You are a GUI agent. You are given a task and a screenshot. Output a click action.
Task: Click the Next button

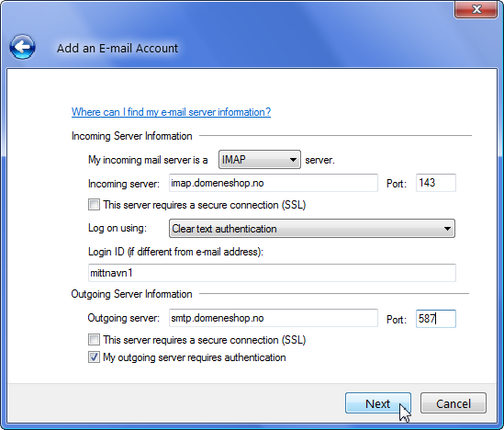click(378, 403)
